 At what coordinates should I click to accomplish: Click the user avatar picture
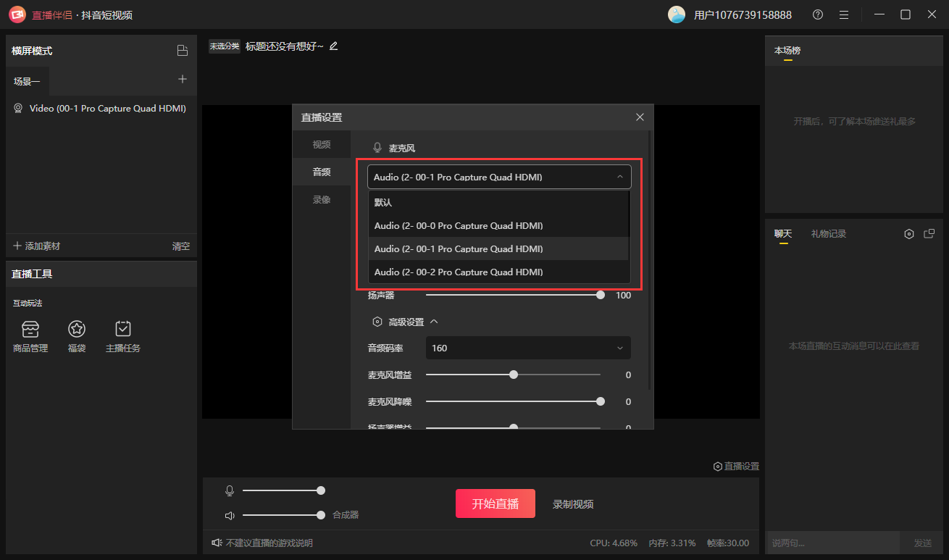pos(677,14)
